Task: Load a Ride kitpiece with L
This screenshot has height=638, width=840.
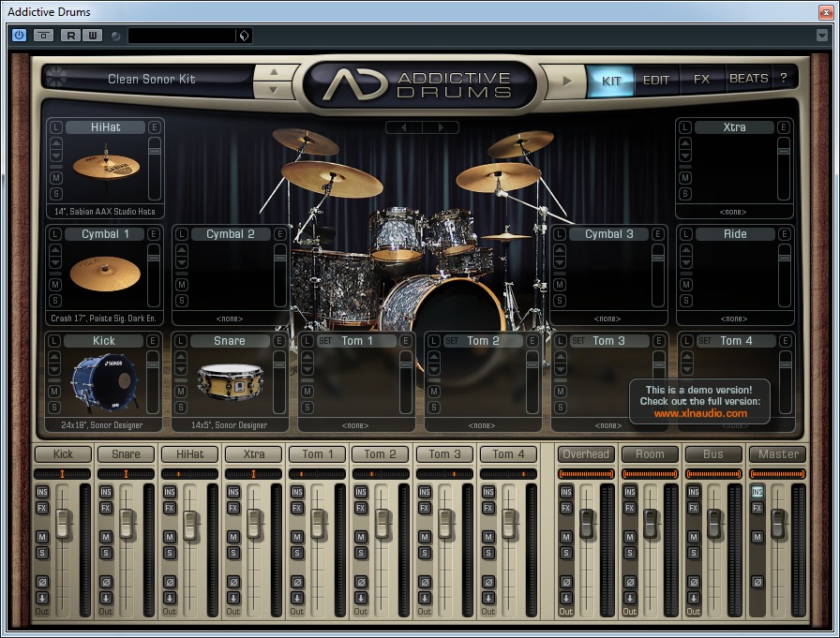Action: [x=686, y=234]
